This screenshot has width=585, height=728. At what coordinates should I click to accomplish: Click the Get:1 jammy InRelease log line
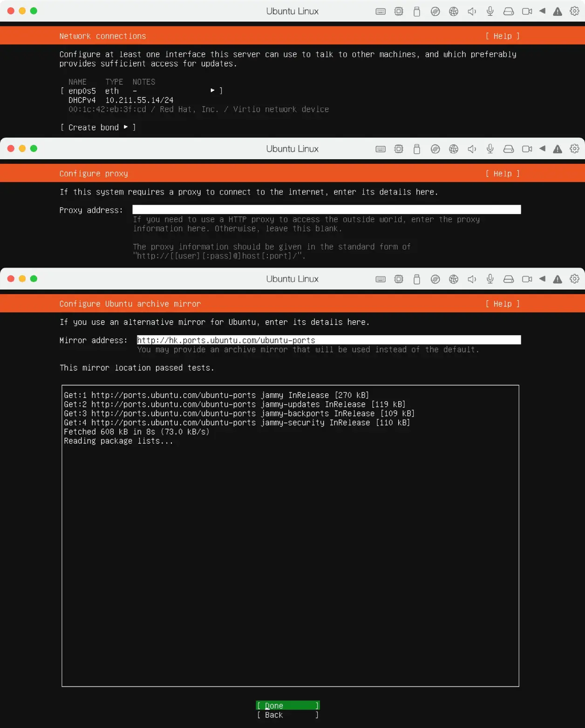click(217, 395)
